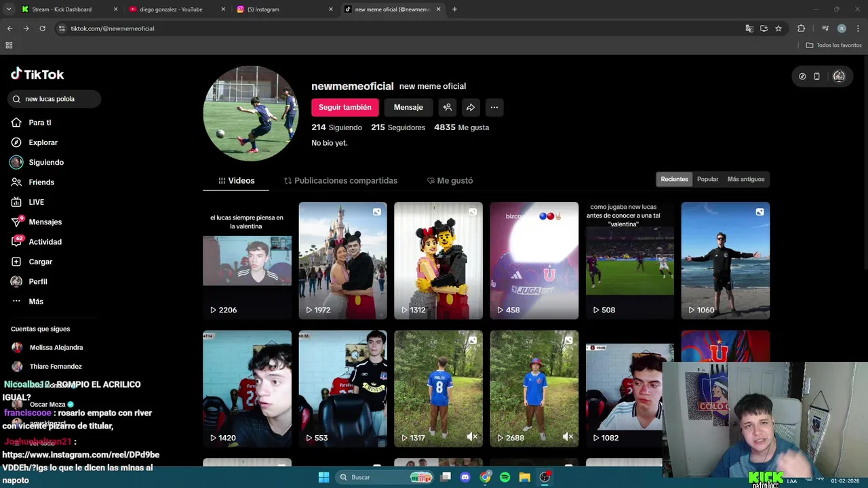Bookmark this page with the star icon
The height and width of the screenshot is (488, 868).
[778, 28]
